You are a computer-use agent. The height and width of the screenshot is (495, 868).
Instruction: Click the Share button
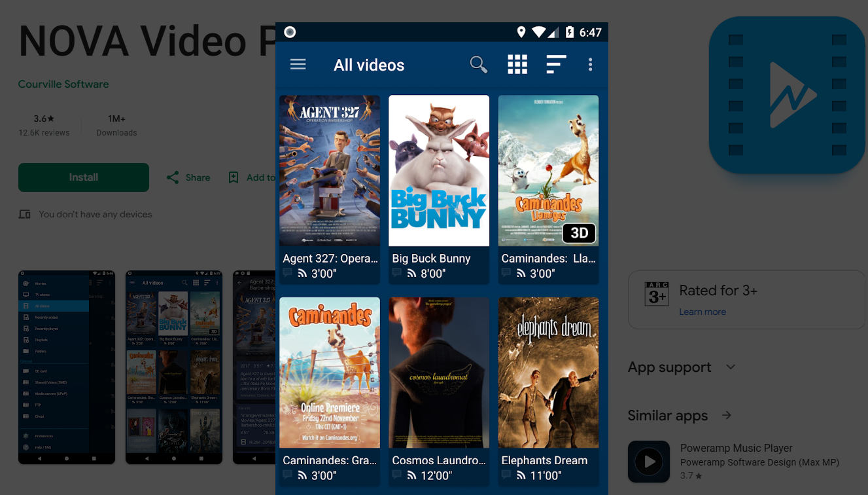(188, 177)
